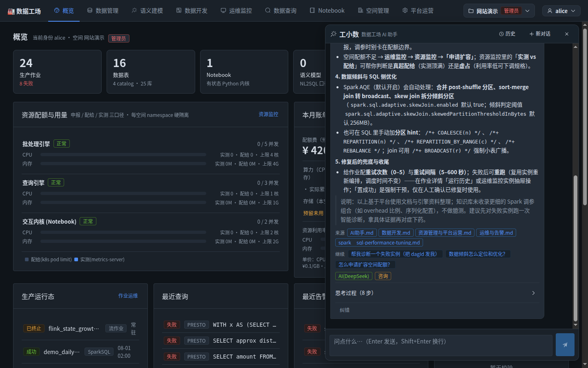Go to 语义建模 section
Image resolution: width=588 pixels, height=368 pixels.
(147, 11)
